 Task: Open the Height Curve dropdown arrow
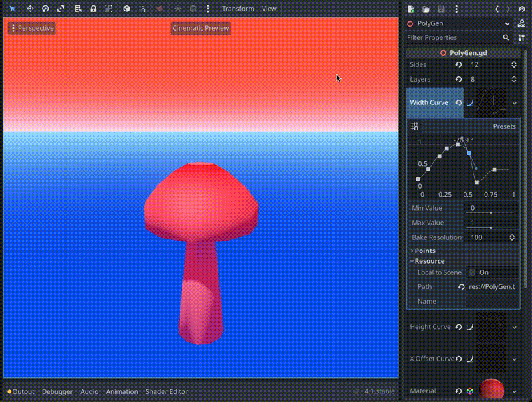[514, 327]
